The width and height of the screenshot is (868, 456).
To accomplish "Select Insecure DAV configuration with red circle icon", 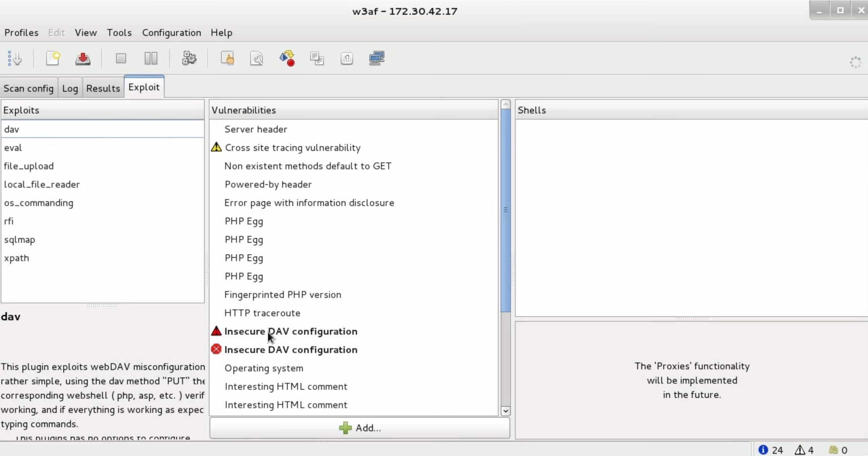I will tap(291, 350).
